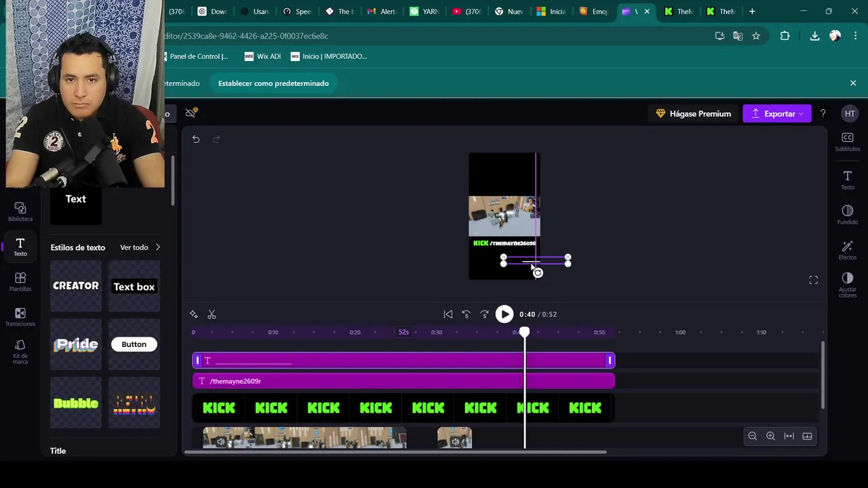Open the Fundido fade settings
Viewport: 868px width, 488px height.
tap(848, 215)
